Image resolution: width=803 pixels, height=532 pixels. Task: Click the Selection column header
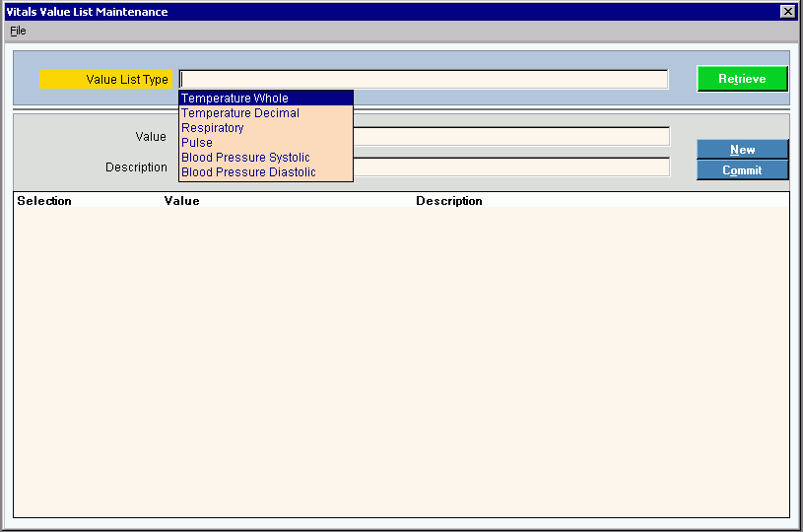pyautogui.click(x=44, y=201)
